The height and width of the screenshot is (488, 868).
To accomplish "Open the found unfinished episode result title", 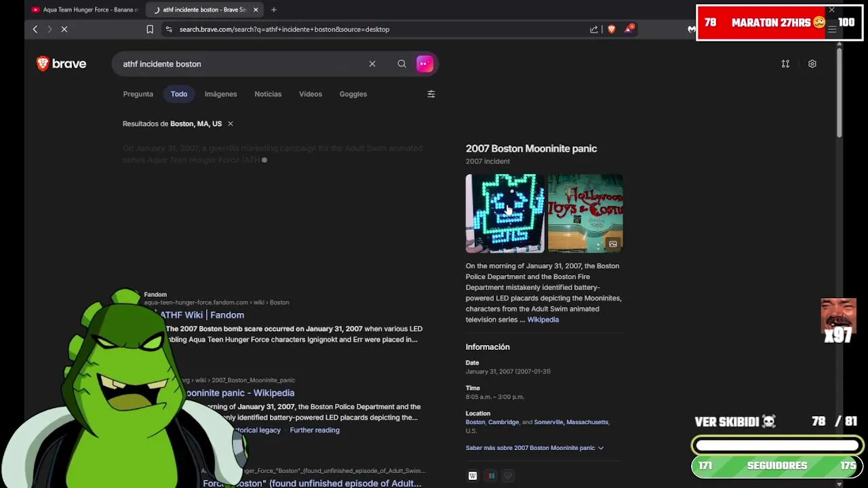I will (312, 483).
